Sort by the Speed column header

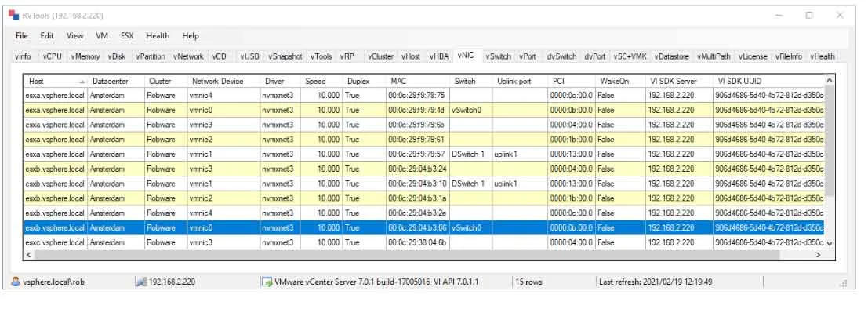click(321, 81)
